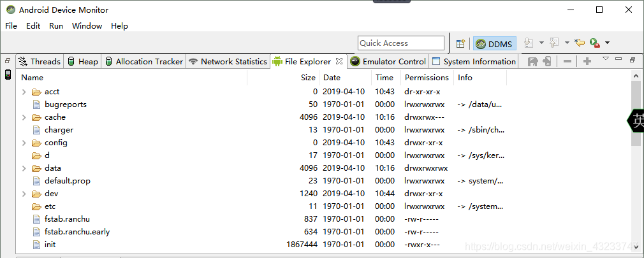644x258 pixels.
Task: Expand the acct folder
Action: (24, 92)
